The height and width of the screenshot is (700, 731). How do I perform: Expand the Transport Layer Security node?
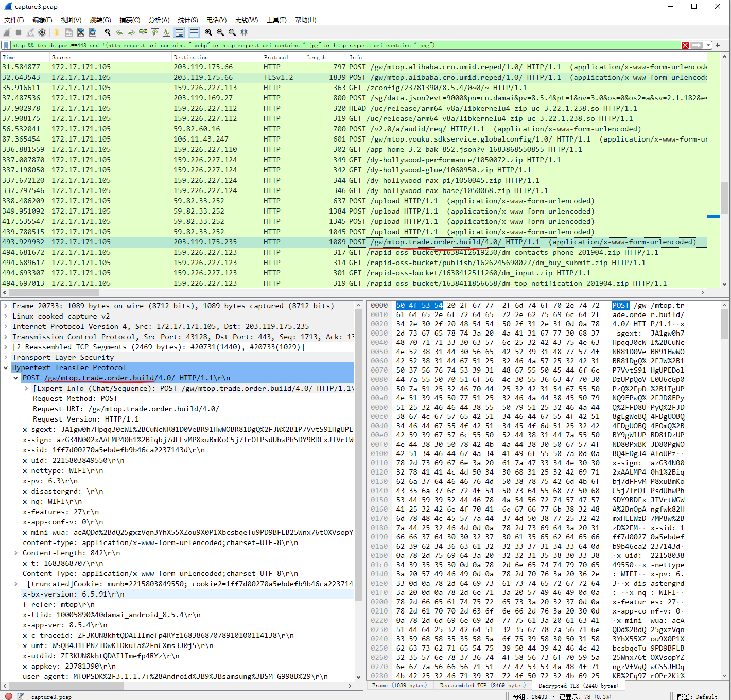pyautogui.click(x=6, y=357)
